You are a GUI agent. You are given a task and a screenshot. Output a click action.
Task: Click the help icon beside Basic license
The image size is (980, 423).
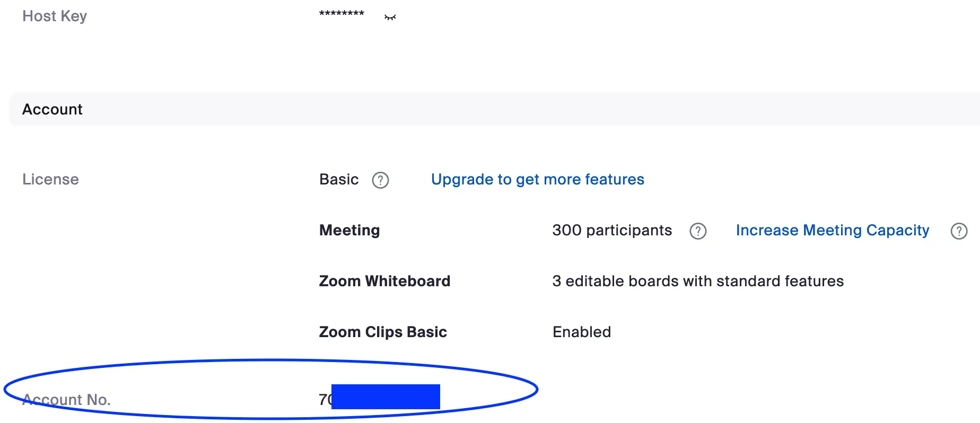coord(380,180)
